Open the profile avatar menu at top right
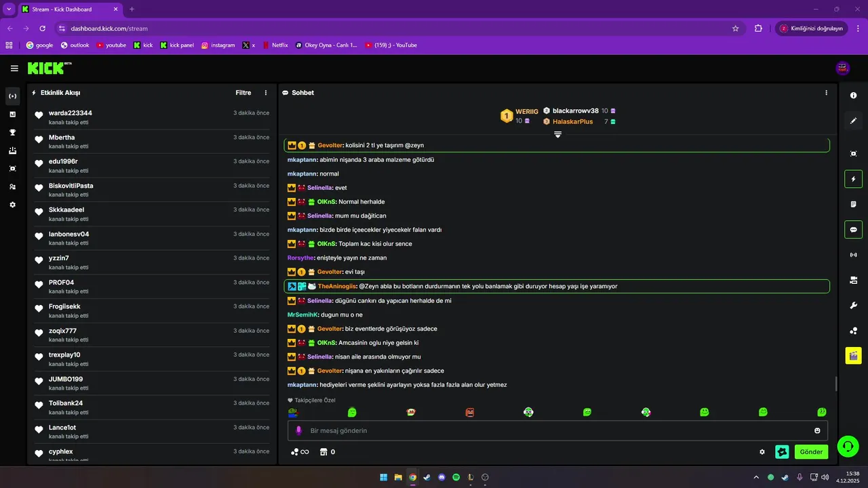The width and height of the screenshot is (868, 488). (843, 68)
